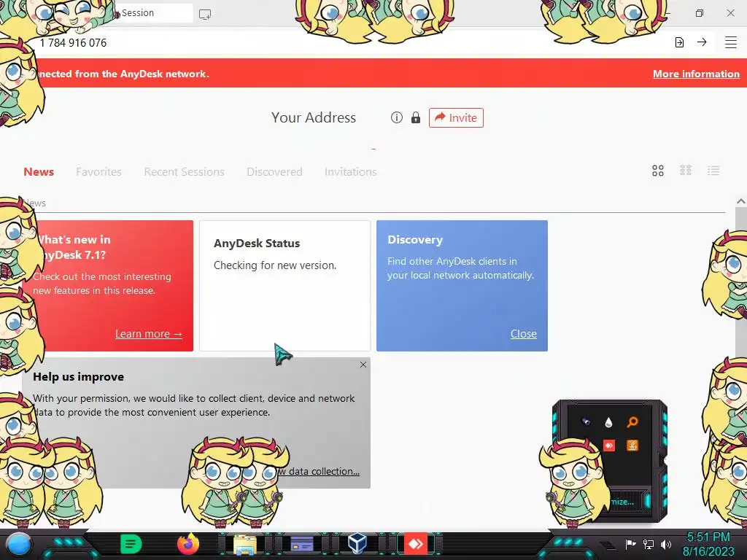Click the dark flashlight-like icon in the tray popup
The height and width of the screenshot is (560, 747).
click(x=586, y=422)
